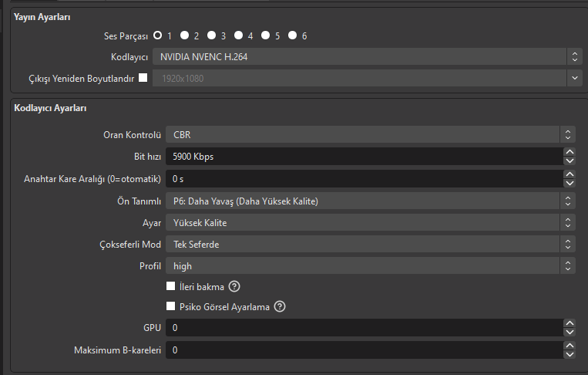This screenshot has width=588, height=375.
Task: Open the Profil high dropdown
Action: [371, 266]
